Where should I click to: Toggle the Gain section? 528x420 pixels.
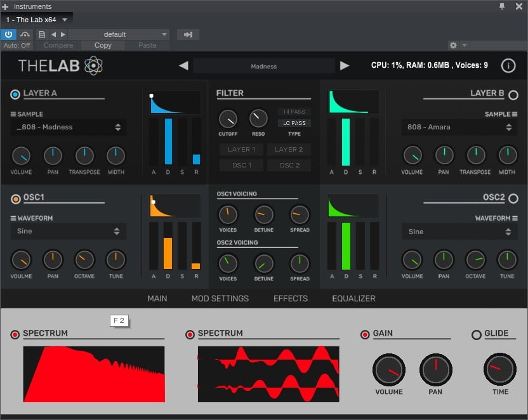click(365, 334)
